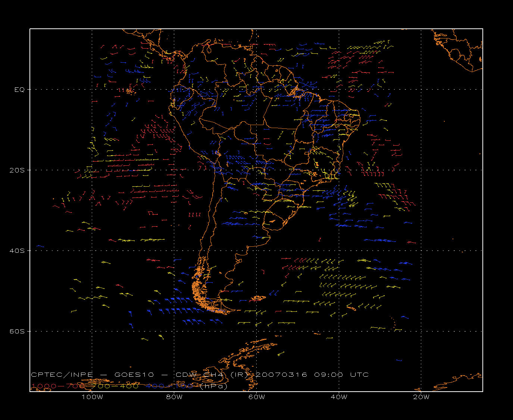Click the '40S' latitude label
Image resolution: width=513 pixels, height=420 pixels.
[x=17, y=251]
